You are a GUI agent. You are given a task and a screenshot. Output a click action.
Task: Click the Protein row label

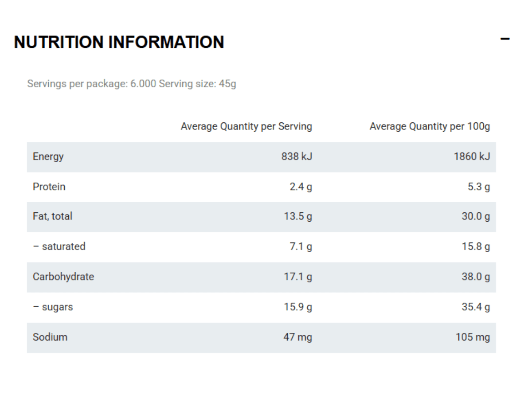point(49,187)
